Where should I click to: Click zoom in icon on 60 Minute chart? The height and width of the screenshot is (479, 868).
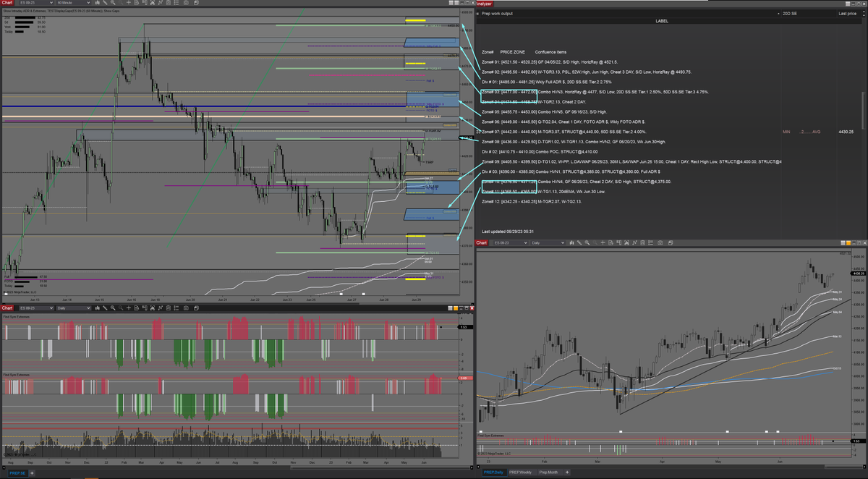113,3
